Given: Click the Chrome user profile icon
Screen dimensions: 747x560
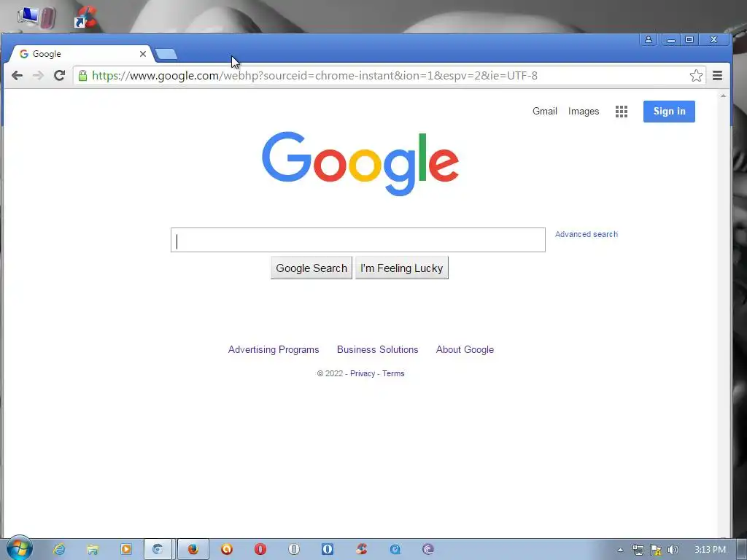Looking at the screenshot, I should pyautogui.click(x=649, y=39).
